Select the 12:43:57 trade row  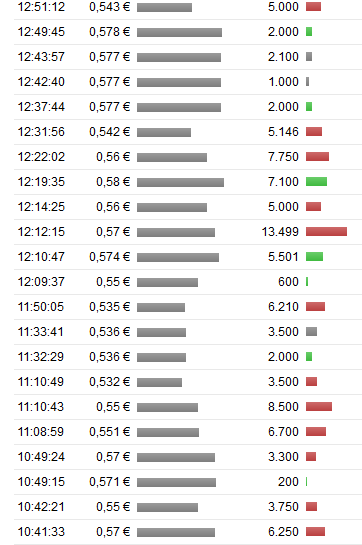coord(188,57)
